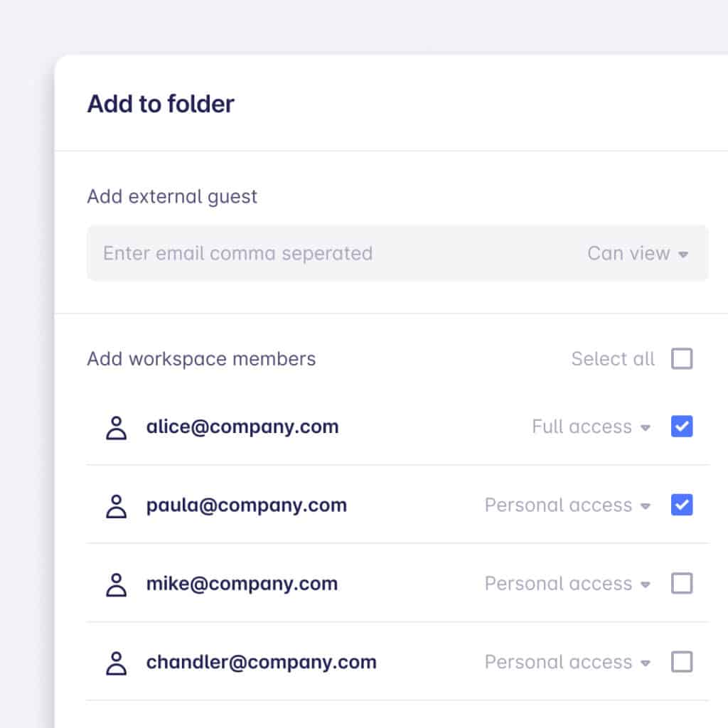
Task: Click the mike@company.com member entry
Action: point(398,584)
